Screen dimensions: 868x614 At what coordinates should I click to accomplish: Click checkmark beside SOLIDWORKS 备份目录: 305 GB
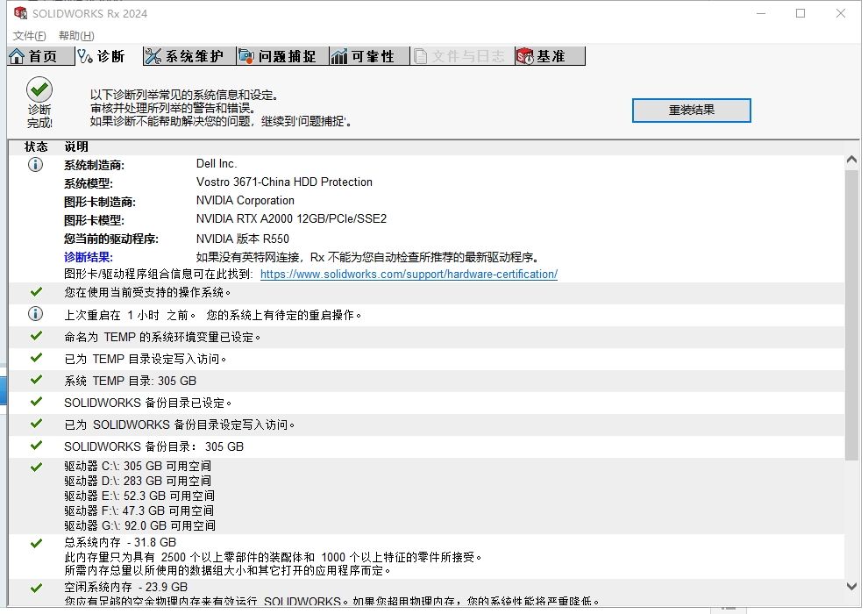pos(37,445)
